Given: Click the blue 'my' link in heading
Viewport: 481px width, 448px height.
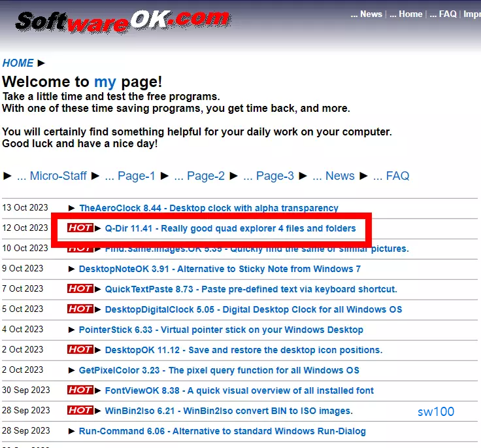Looking at the screenshot, I should pos(105,82).
